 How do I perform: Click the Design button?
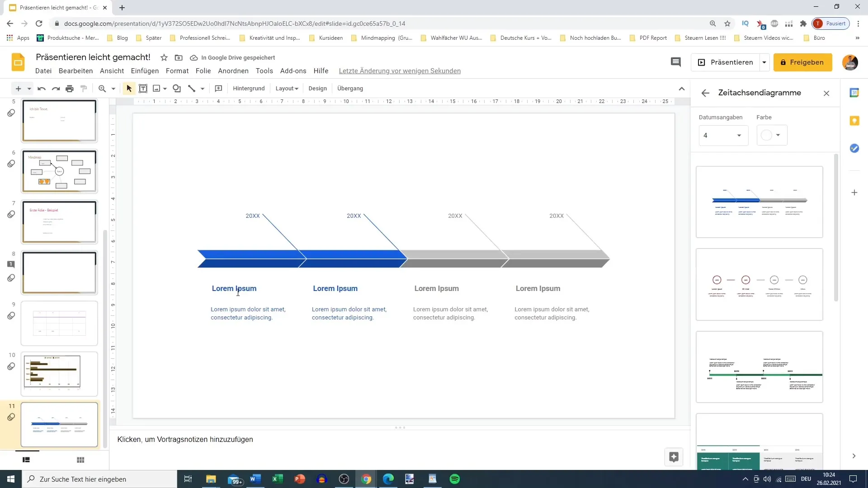[317, 89]
